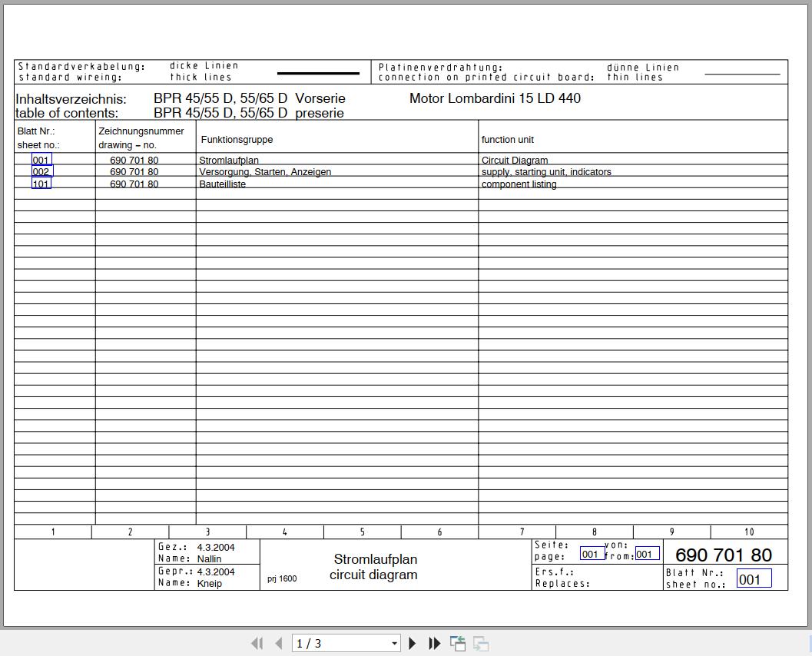This screenshot has width=812, height=656.
Task: Click the 'from' 001 box in footer
Action: (646, 554)
